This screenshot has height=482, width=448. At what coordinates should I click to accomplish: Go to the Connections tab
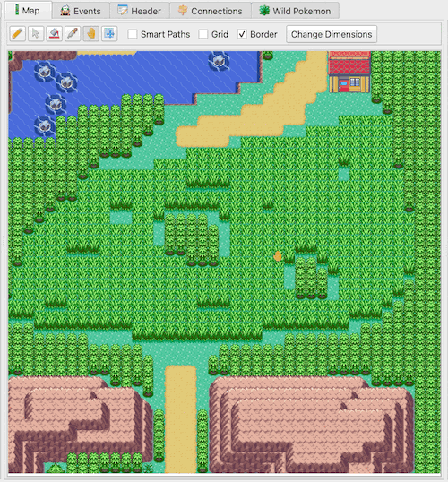point(211,11)
